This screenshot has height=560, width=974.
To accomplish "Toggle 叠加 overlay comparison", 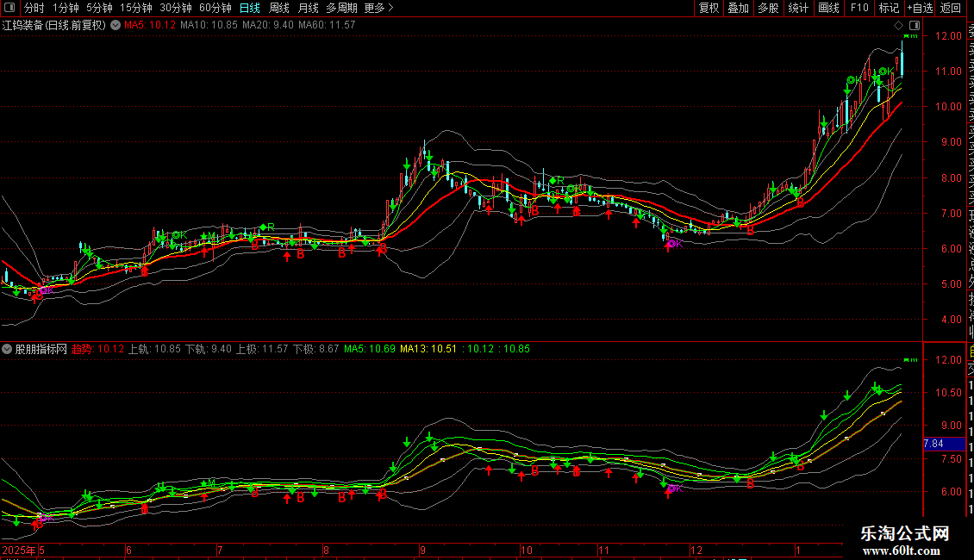I will 738,8.
